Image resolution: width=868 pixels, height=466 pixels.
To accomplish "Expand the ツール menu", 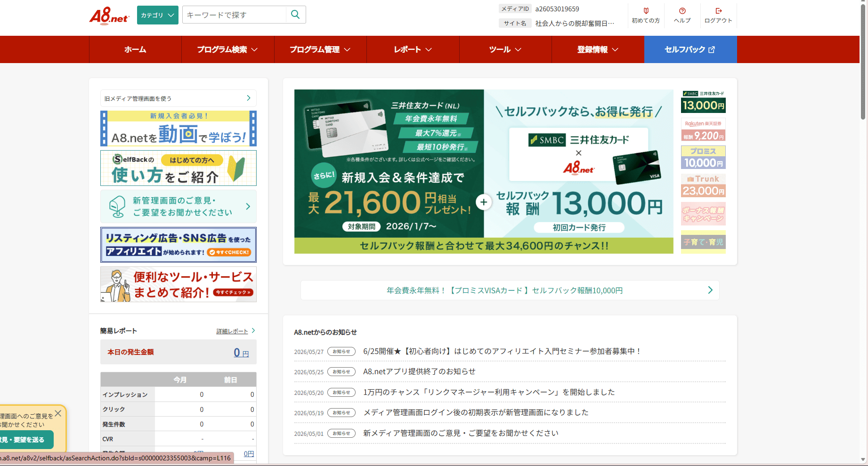I will tap(505, 49).
